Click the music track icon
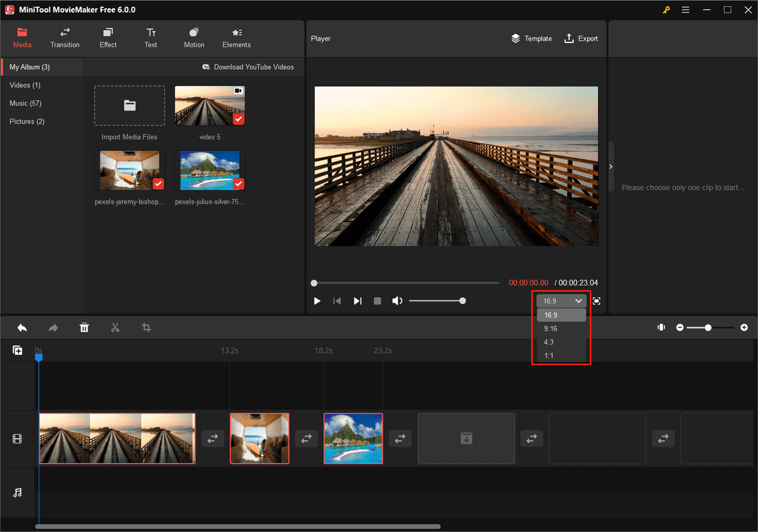This screenshot has height=532, width=758. [x=17, y=492]
